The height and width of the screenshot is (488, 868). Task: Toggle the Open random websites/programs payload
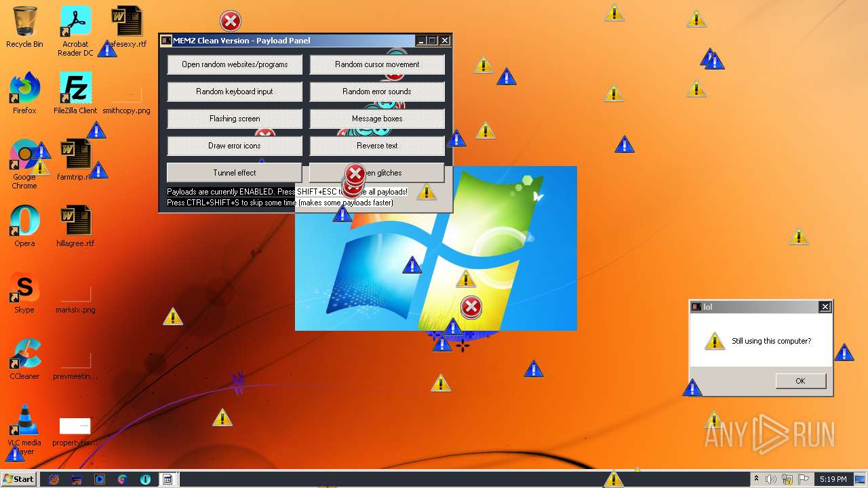(235, 64)
